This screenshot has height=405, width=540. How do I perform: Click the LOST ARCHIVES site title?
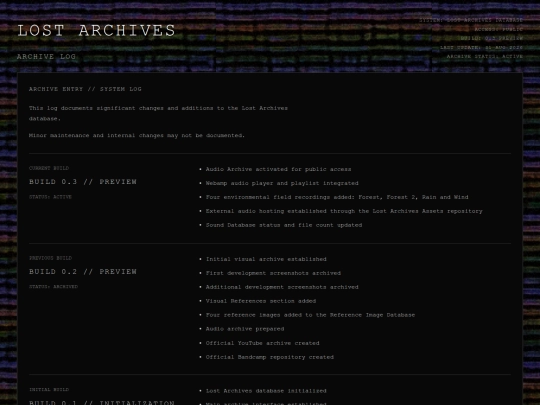(96, 31)
